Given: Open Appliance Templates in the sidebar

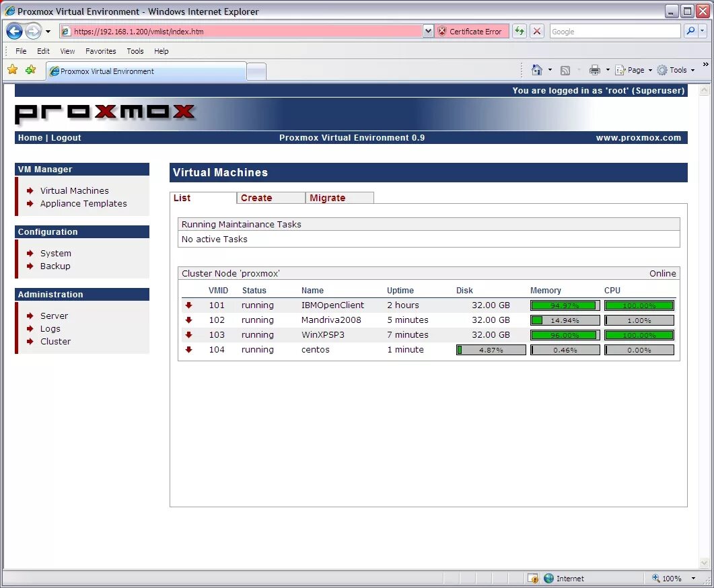Looking at the screenshot, I should (x=83, y=203).
